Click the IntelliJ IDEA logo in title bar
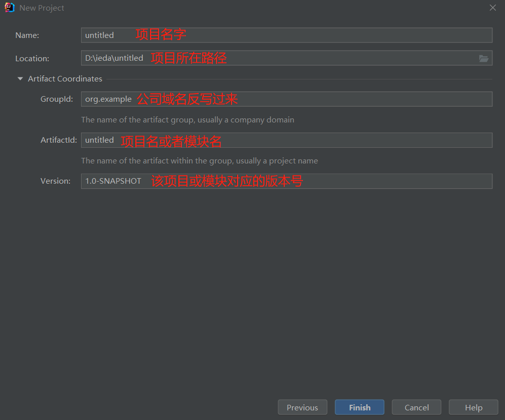Viewport: 505px width, 420px height. (x=10, y=8)
